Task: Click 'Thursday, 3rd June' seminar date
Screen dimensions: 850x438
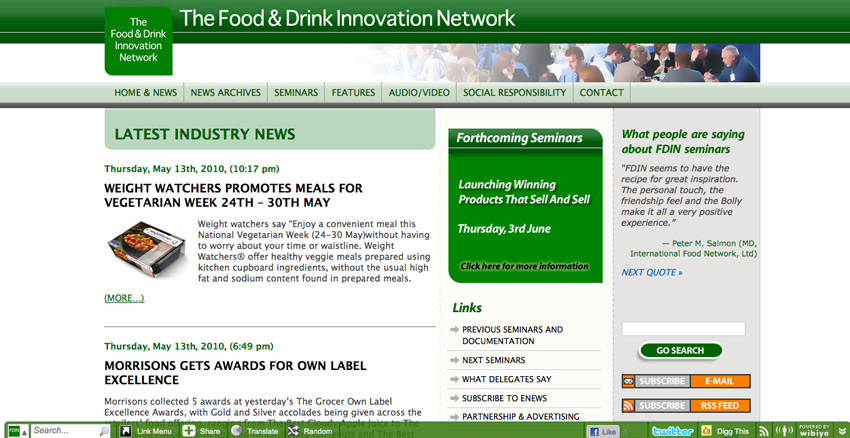Action: [504, 229]
